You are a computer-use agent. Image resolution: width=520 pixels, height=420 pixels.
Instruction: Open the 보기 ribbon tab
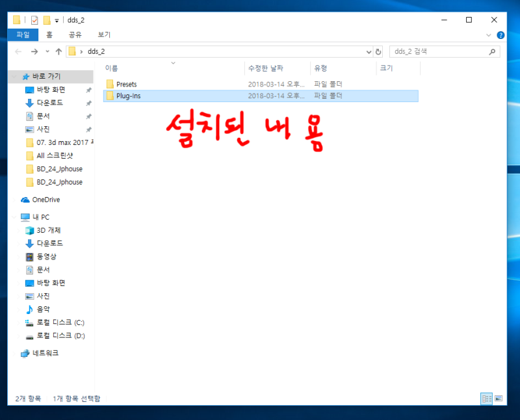tap(104, 34)
